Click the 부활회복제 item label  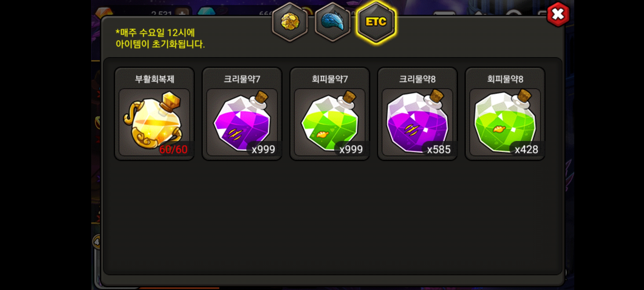(x=155, y=79)
